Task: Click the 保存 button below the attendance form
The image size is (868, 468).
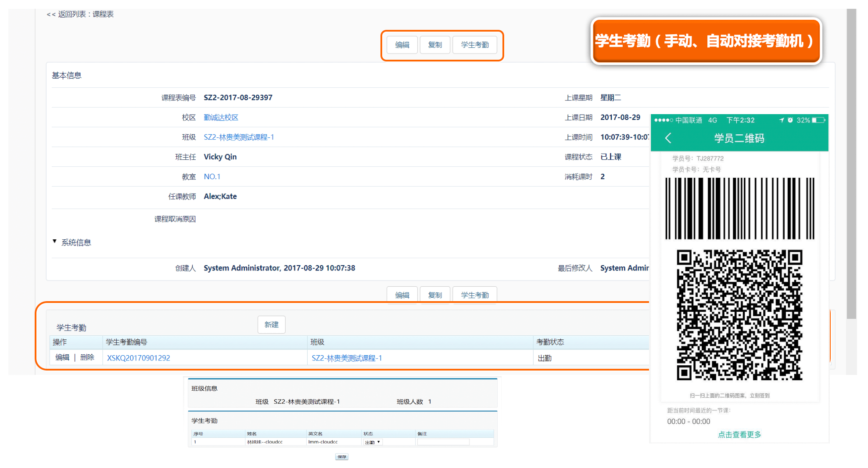Action: 342,457
